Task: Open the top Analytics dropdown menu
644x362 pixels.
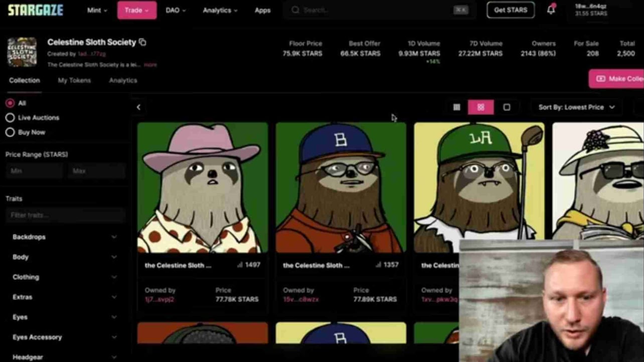Action: point(220,10)
